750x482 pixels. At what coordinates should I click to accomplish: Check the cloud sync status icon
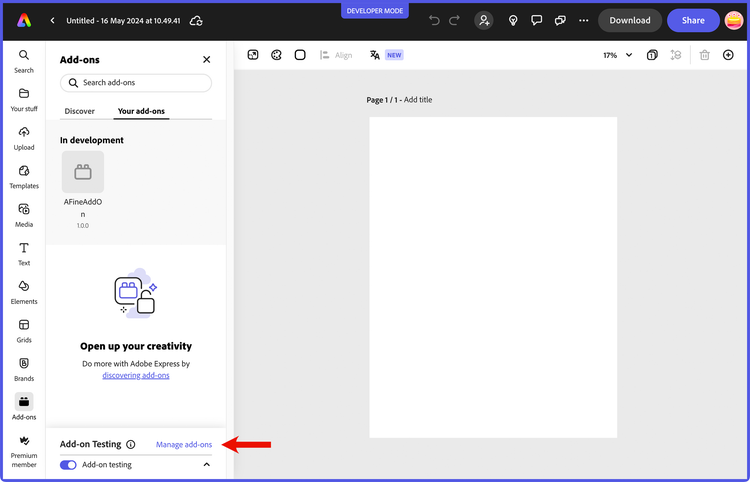[x=196, y=21]
